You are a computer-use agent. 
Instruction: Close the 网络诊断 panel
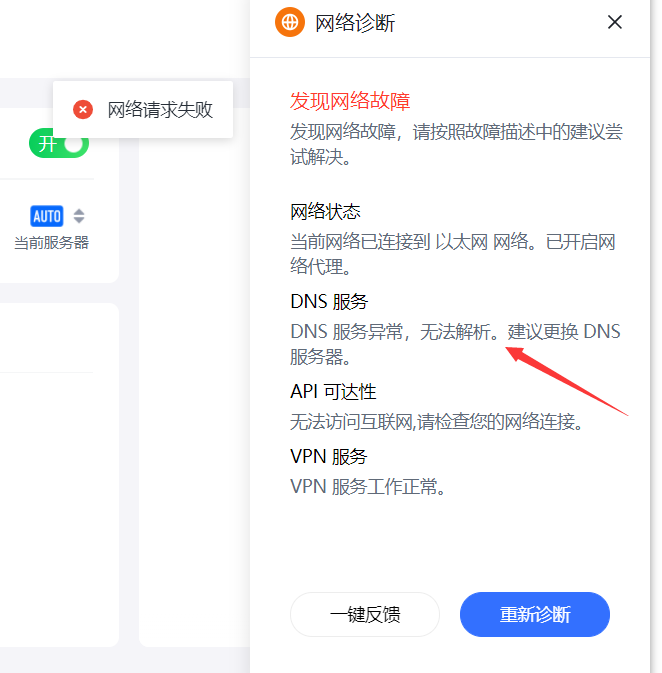point(615,22)
